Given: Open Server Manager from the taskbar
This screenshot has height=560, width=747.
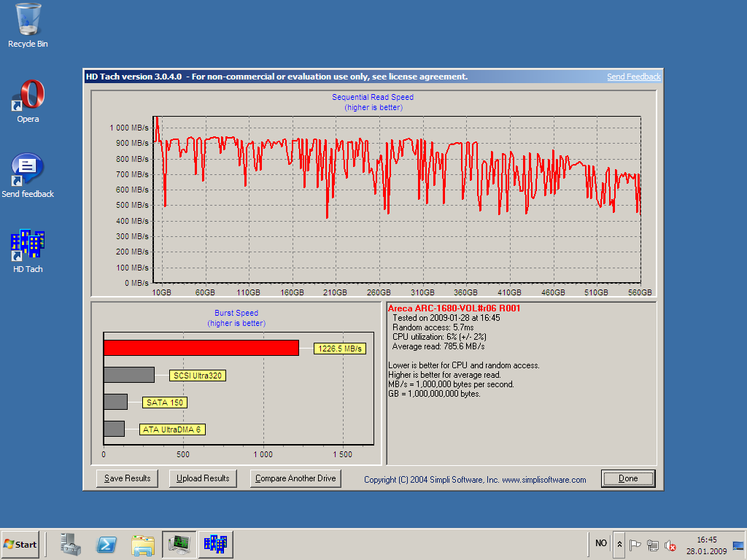Looking at the screenshot, I should click(x=71, y=544).
